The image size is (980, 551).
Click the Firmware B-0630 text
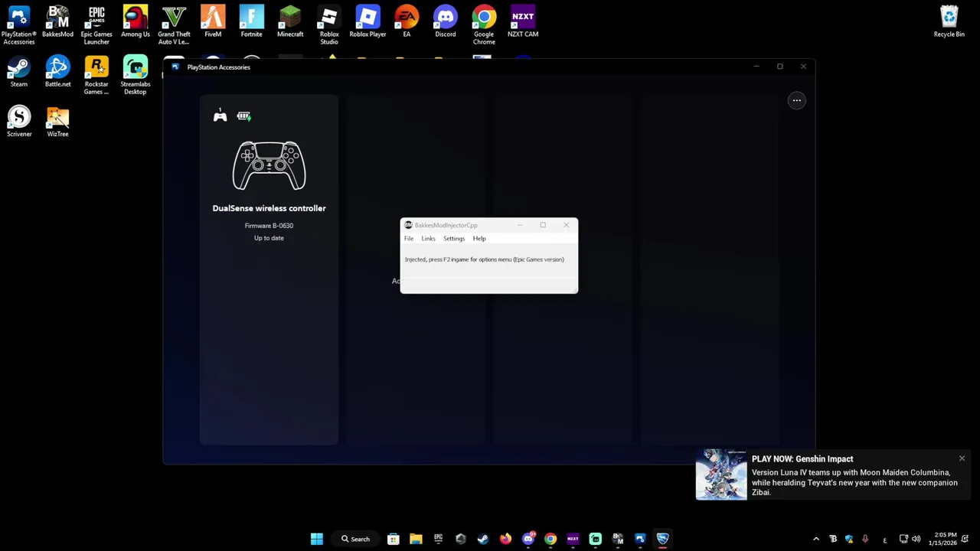click(x=269, y=226)
